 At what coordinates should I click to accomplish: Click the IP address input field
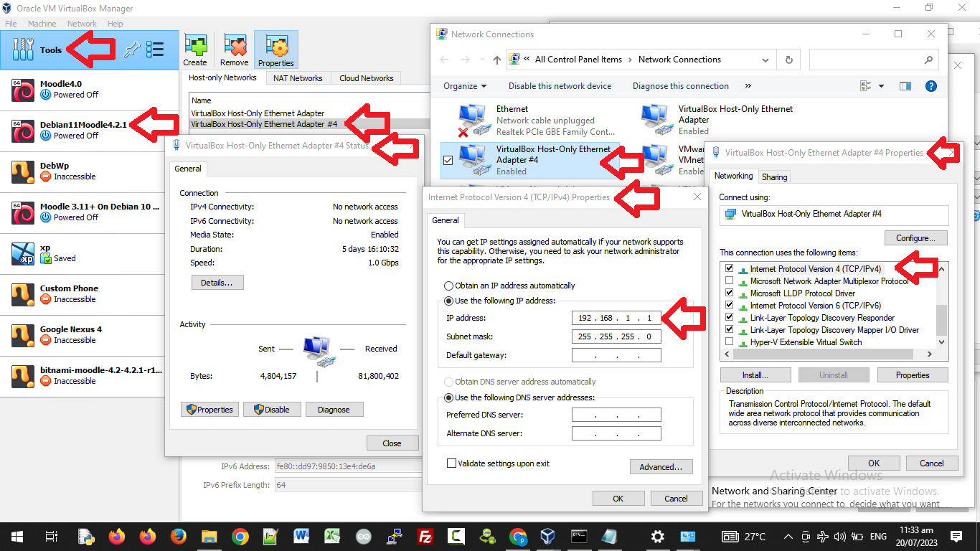click(x=616, y=318)
